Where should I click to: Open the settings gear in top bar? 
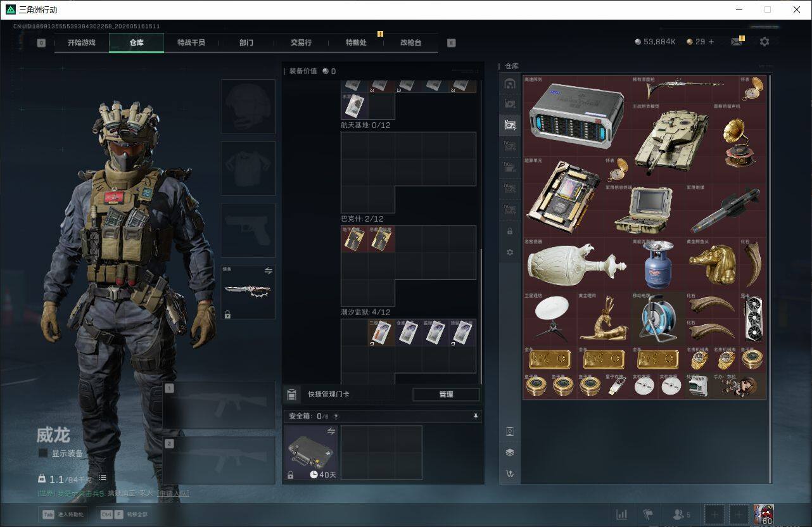(764, 42)
